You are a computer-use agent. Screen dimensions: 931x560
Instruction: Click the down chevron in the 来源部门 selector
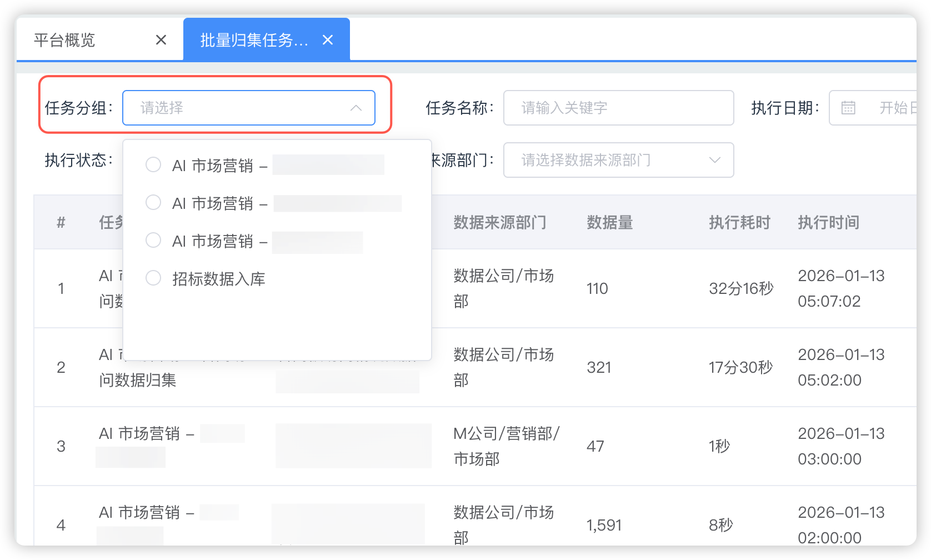coord(715,160)
